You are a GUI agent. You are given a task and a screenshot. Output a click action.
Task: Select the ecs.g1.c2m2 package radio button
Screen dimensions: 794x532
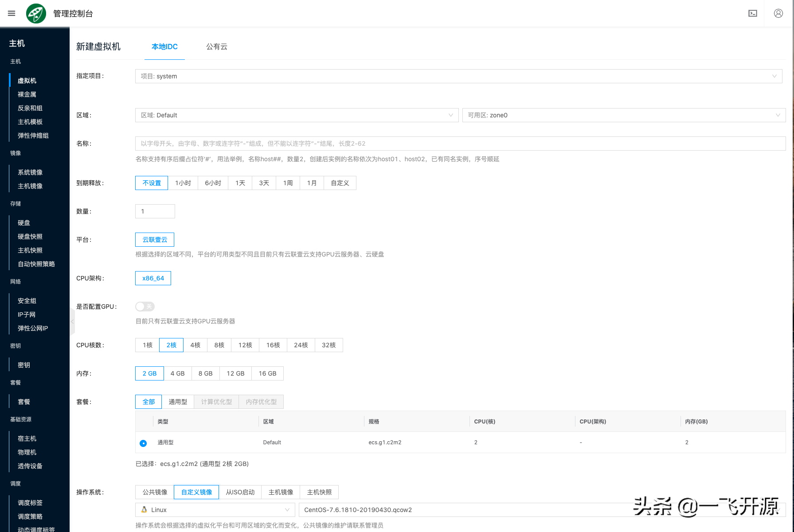[143, 443]
